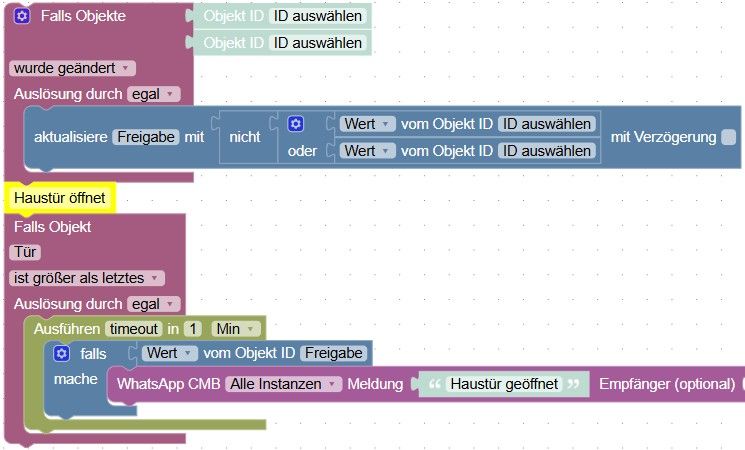The width and height of the screenshot is (745, 450).
Task: Click Freigabe field in aktualisiere block
Action: 146,137
